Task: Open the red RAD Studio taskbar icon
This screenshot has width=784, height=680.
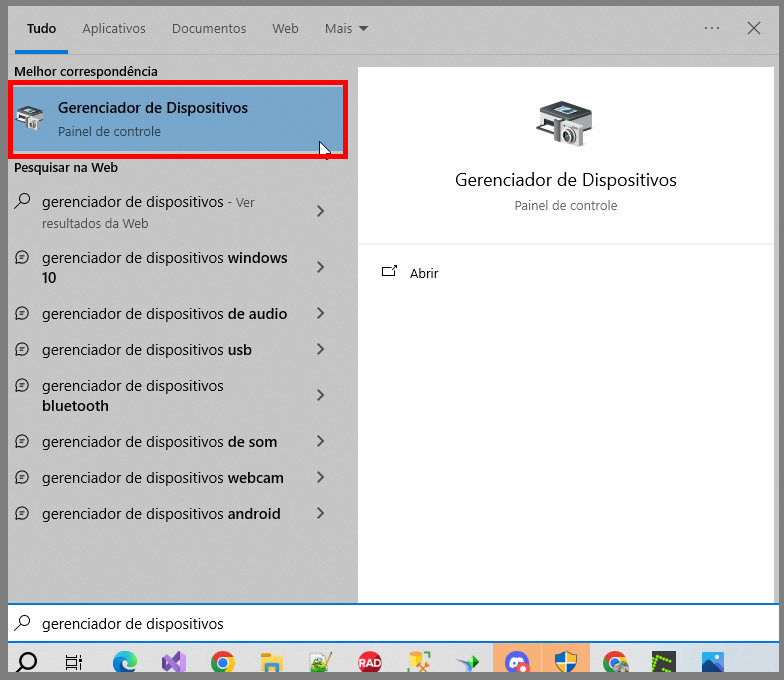Action: 370,662
